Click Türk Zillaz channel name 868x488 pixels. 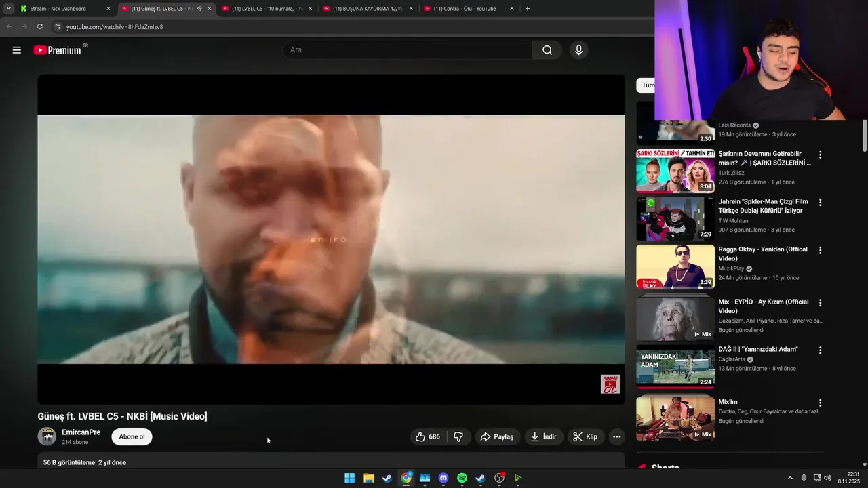click(731, 173)
